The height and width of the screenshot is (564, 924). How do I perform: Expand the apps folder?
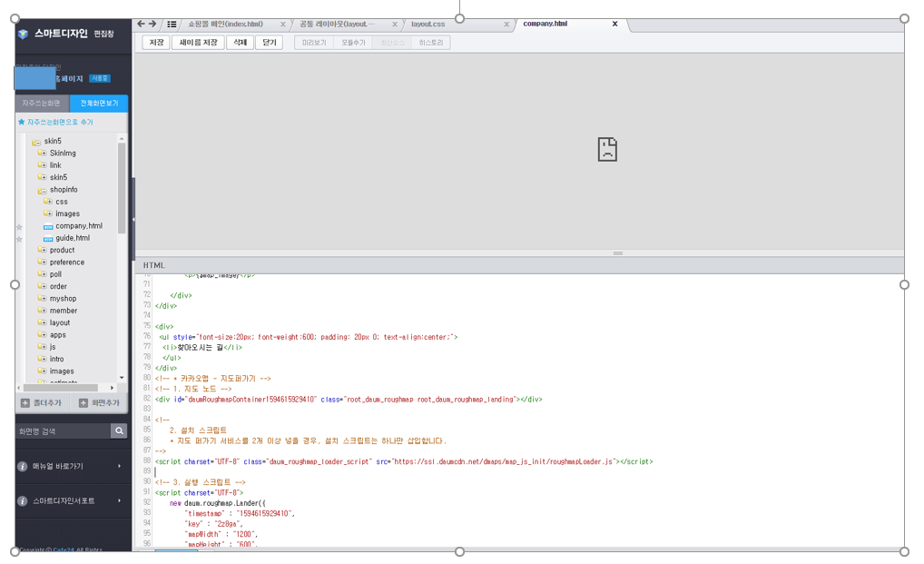pos(42,335)
